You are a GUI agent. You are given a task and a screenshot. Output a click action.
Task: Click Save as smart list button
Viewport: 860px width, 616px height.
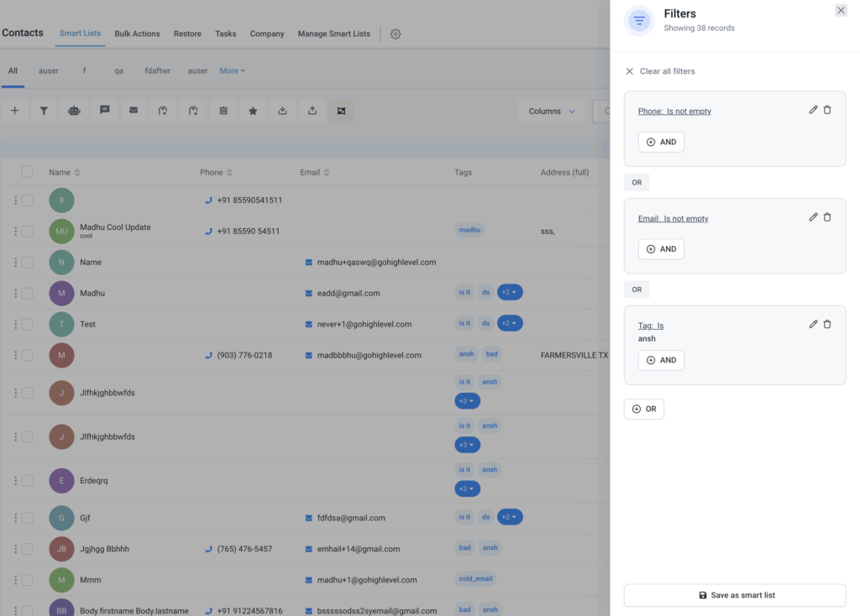click(735, 595)
